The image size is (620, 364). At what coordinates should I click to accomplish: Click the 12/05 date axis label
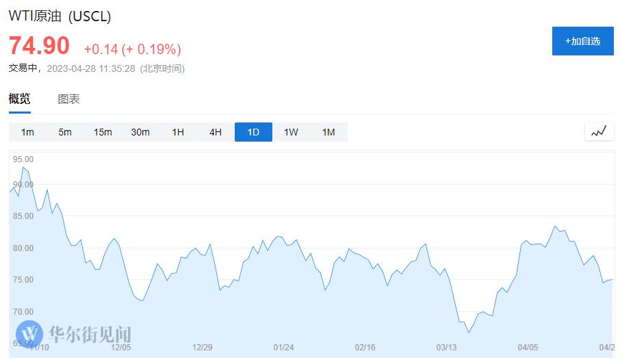pyautogui.click(x=120, y=348)
